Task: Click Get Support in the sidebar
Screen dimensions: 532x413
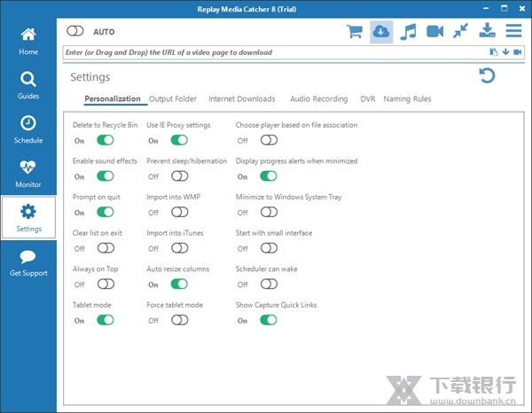Action: [28, 262]
